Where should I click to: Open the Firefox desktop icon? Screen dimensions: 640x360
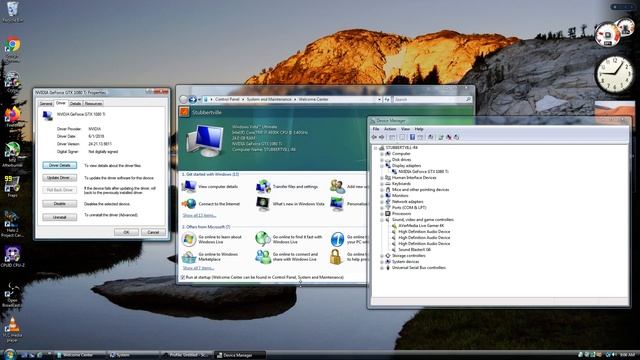(x=13, y=118)
